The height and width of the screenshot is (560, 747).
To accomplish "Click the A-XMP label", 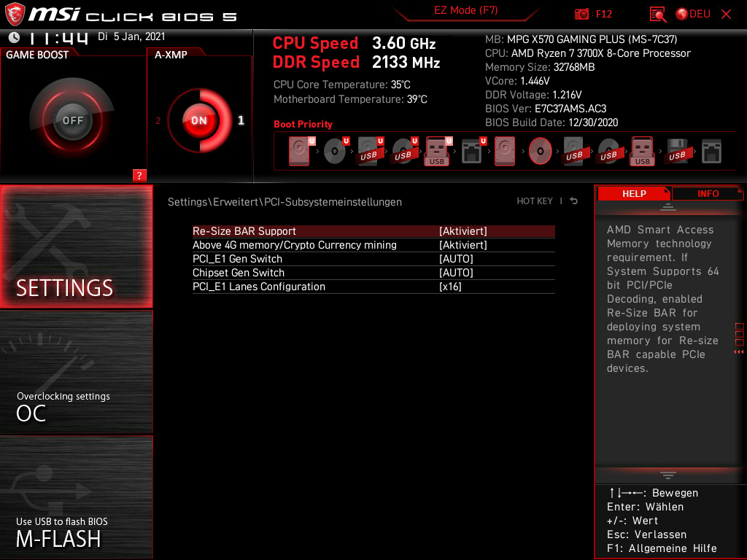I will pyautogui.click(x=171, y=55).
